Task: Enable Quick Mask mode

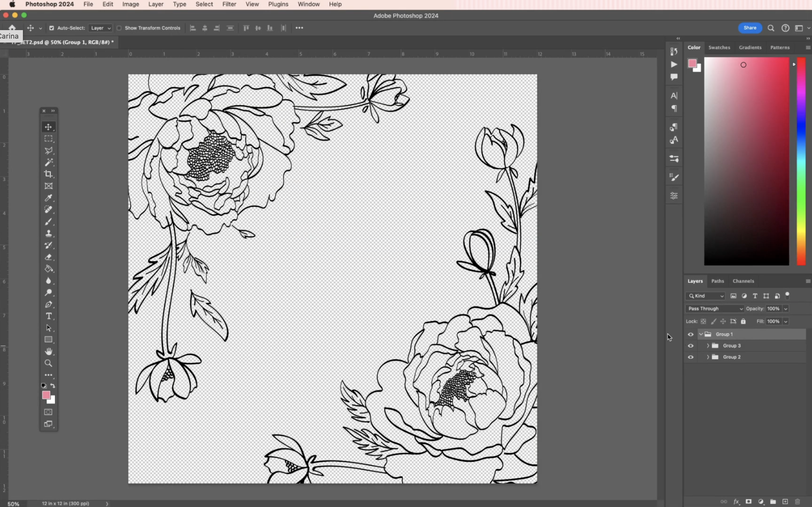Action: [49, 412]
